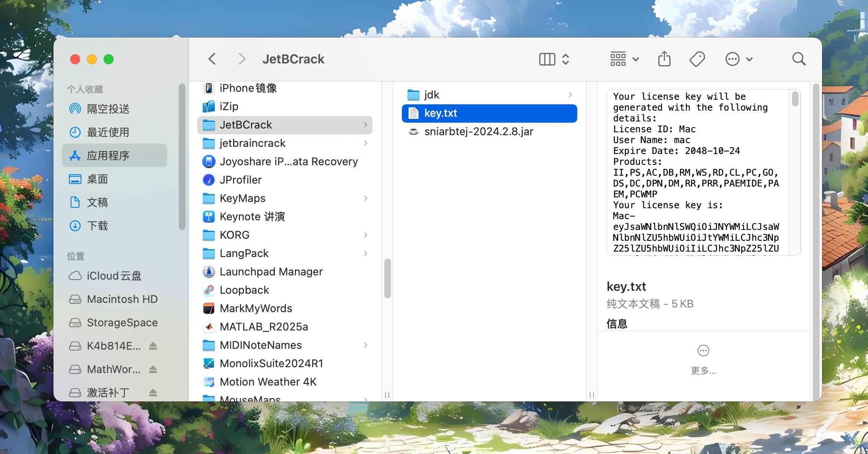Select the JProfiler app icon
868x454 pixels.
[x=209, y=180]
